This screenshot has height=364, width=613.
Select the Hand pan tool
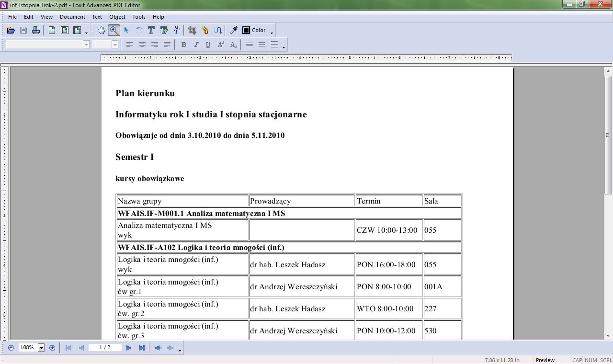tap(102, 30)
